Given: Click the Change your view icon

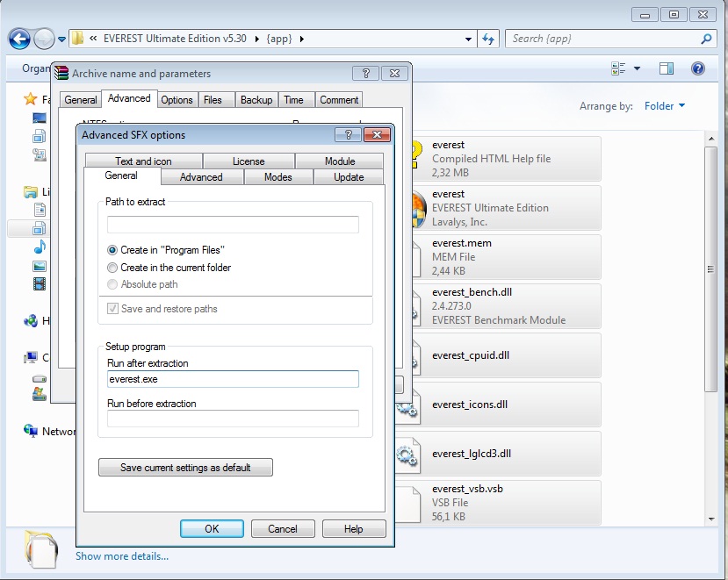Looking at the screenshot, I should click(x=618, y=68).
